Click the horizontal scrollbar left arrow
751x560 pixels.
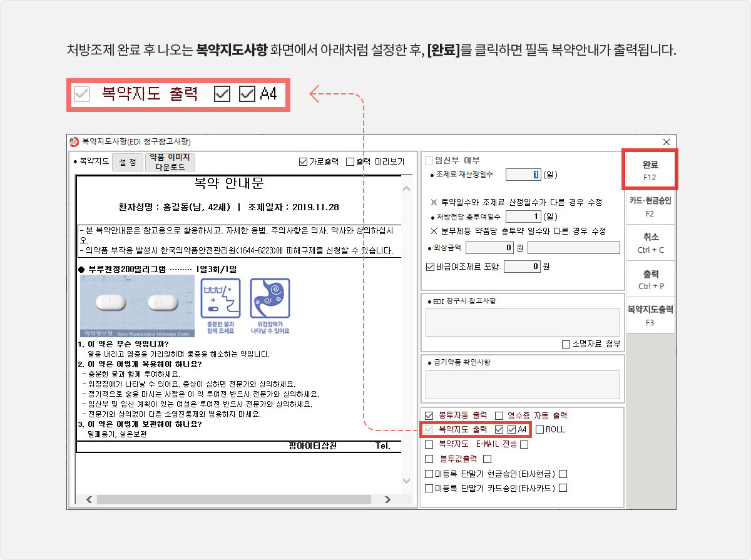[89, 499]
